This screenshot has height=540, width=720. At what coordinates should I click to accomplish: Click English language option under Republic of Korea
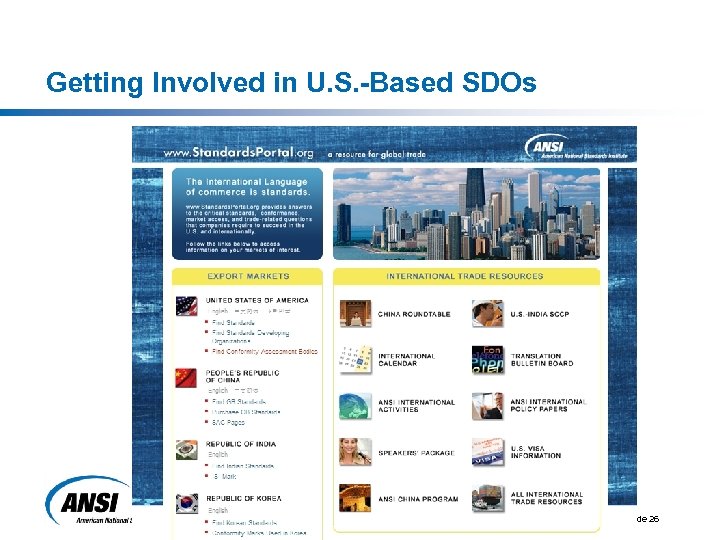[218, 510]
